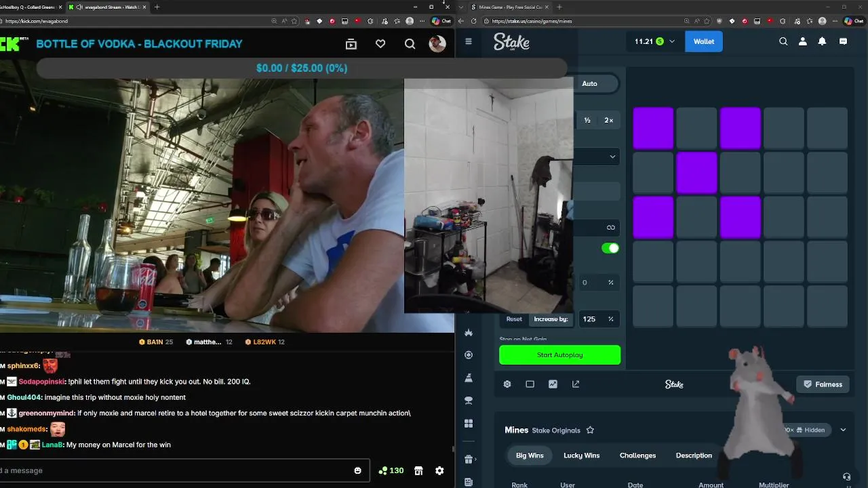The height and width of the screenshot is (488, 868).
Task: Open Kick clips/browse icon
Action: pyautogui.click(x=351, y=44)
